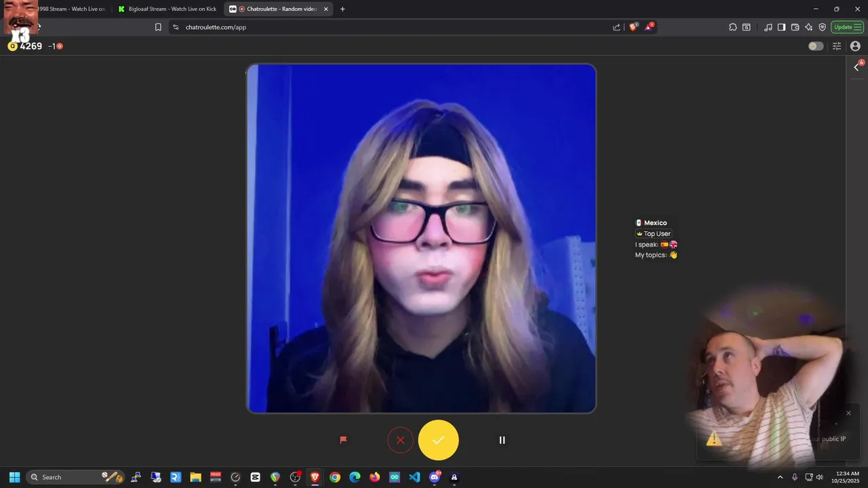
Task: Click the 'My topics:' wave label
Action: click(x=656, y=256)
